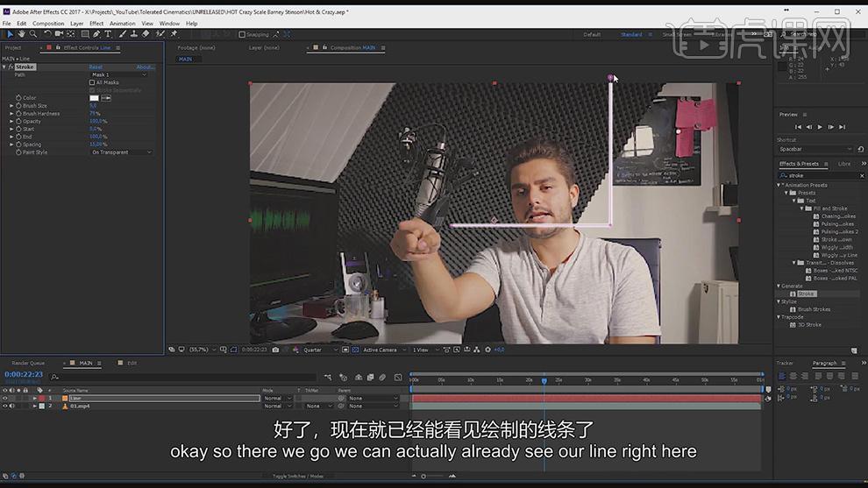Image resolution: width=868 pixels, height=488 pixels.
Task: Choose the Pen tool
Action: (96, 34)
